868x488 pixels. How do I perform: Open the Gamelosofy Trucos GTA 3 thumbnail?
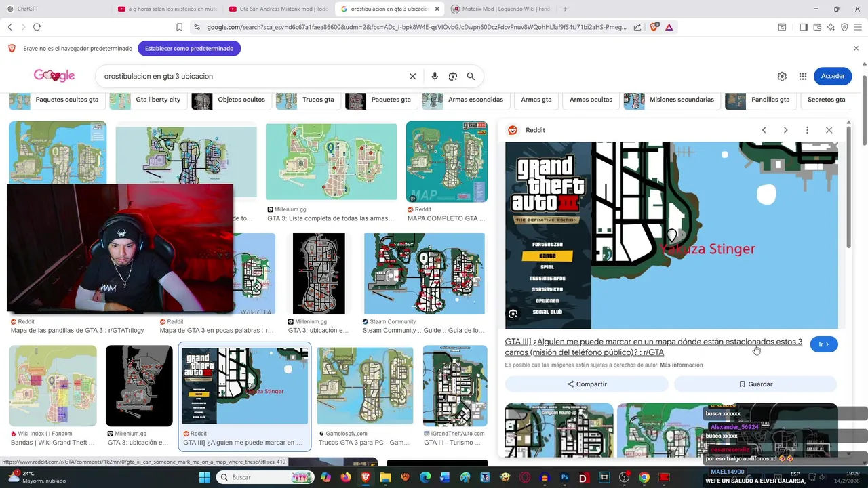[365, 386]
